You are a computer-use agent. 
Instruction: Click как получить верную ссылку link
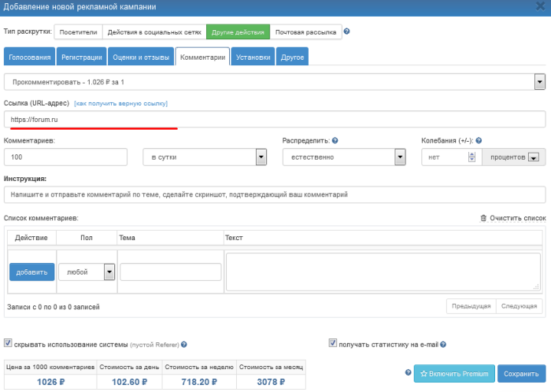[x=120, y=104]
